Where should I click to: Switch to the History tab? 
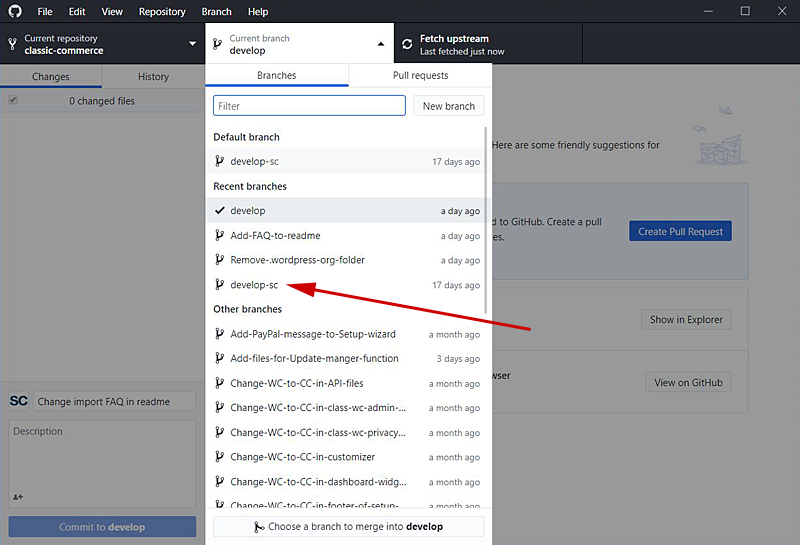[x=153, y=77]
